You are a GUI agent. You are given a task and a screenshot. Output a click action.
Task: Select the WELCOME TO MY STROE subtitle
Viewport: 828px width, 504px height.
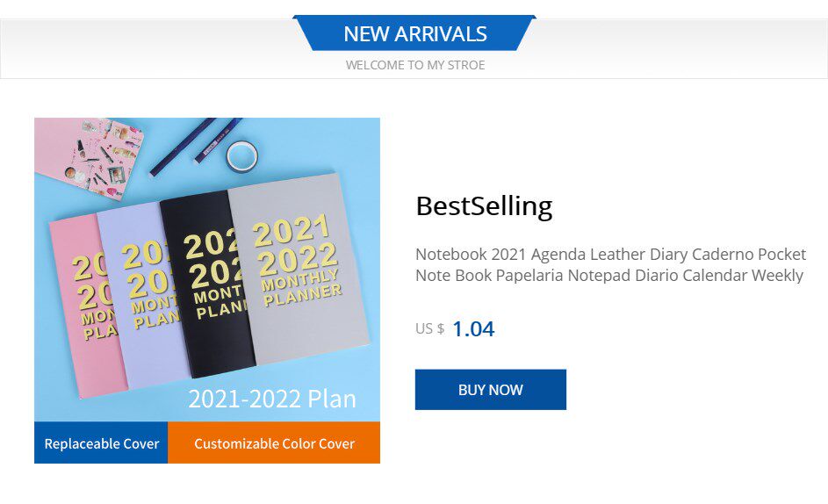(x=414, y=65)
